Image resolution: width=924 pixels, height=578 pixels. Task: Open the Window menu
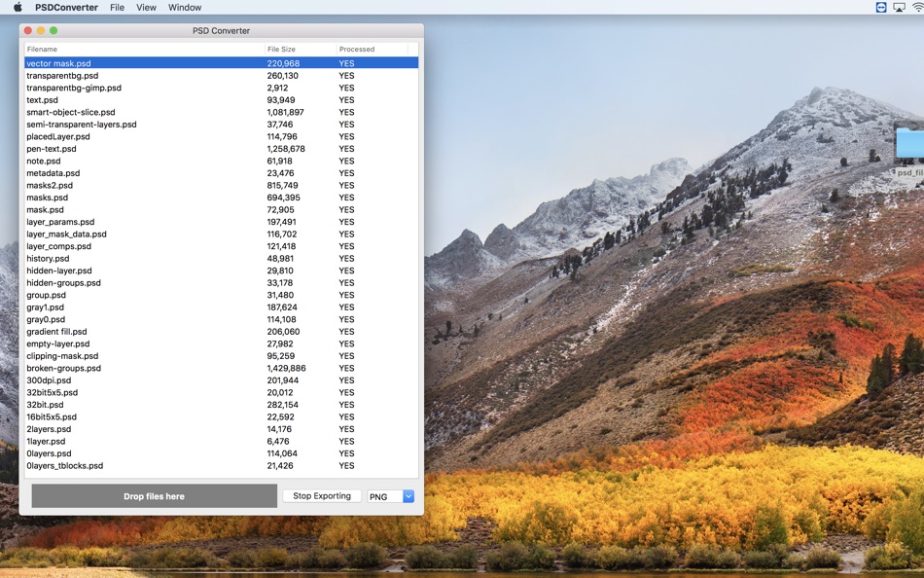(x=185, y=7)
